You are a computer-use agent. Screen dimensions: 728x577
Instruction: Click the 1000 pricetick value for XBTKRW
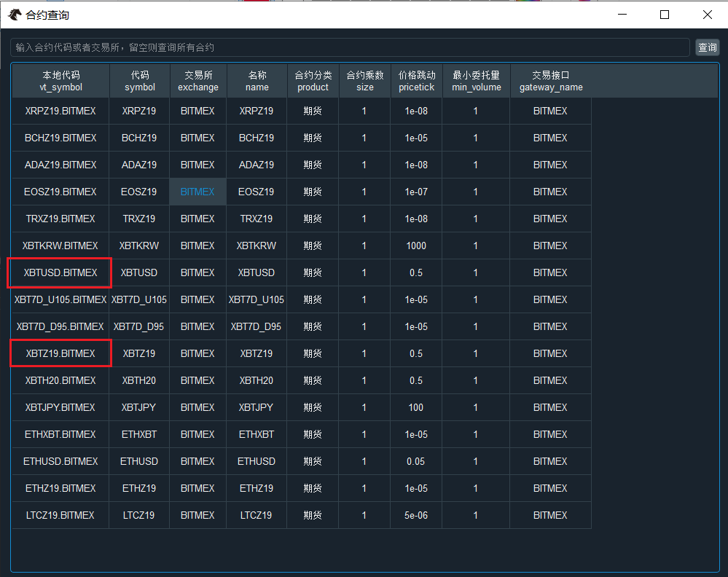[x=416, y=246]
